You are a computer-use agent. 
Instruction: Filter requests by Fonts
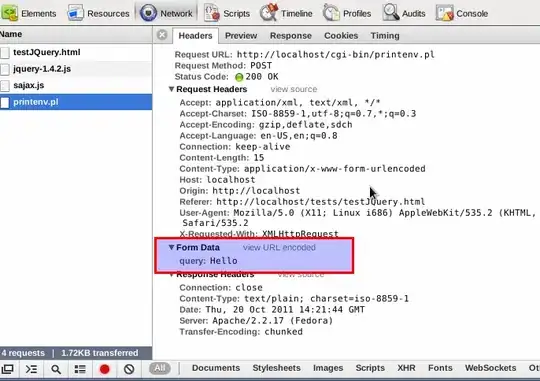440,368
